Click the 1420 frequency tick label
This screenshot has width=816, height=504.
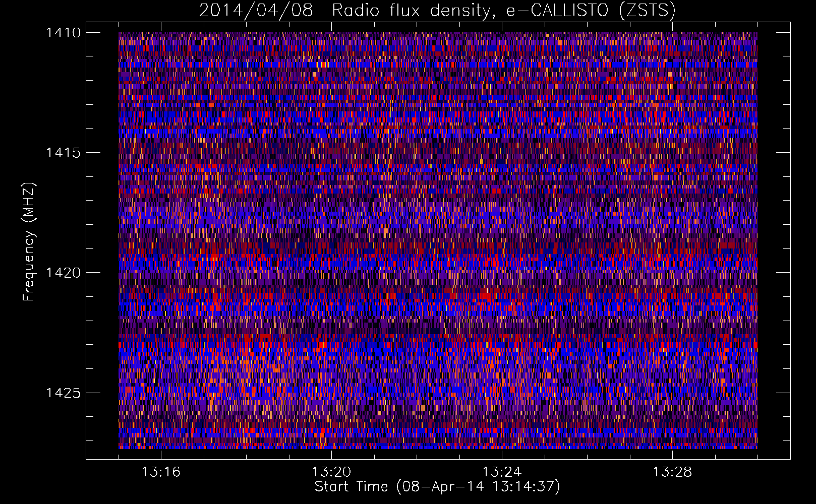click(x=64, y=273)
